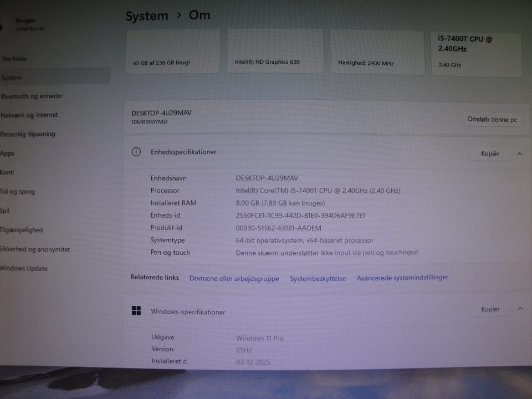Open the Apps settings category

7,154
